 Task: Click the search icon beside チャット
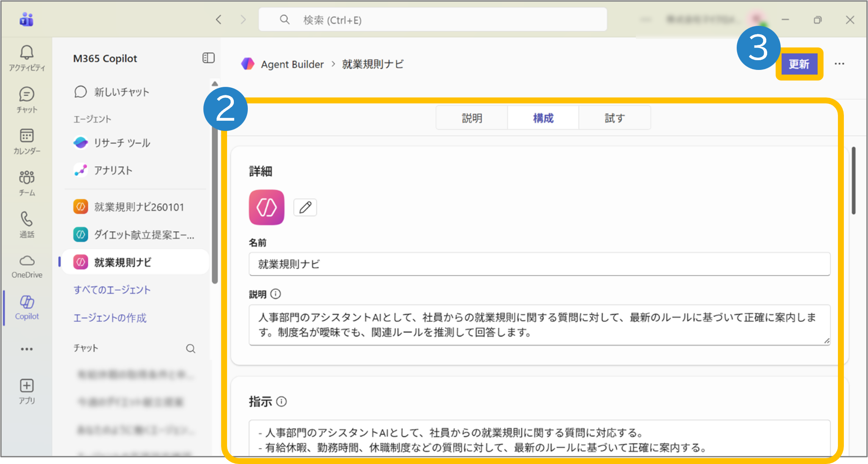point(191,348)
